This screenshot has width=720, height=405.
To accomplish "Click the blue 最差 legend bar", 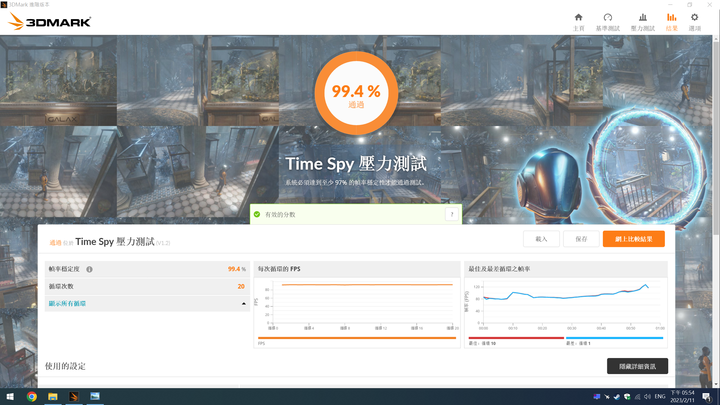I will coord(614,338).
